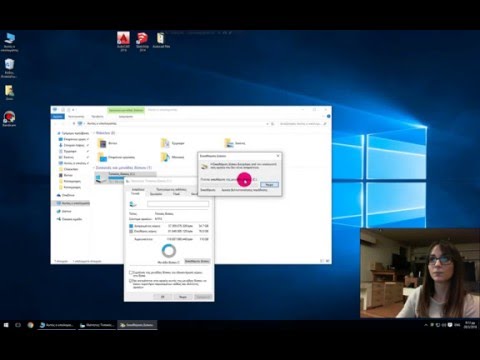Toggle the compress this drive checkbox
480x360 pixels.
coord(131,273)
